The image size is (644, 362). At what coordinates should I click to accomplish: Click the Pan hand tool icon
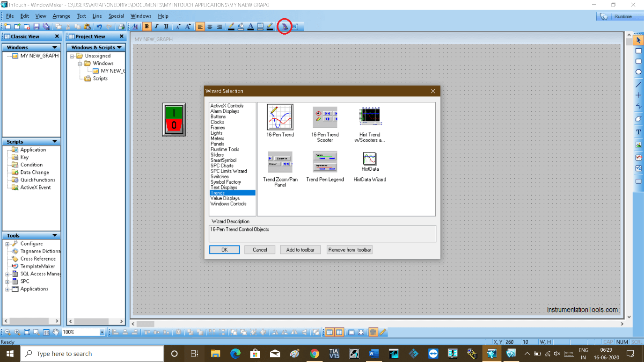click(56, 332)
